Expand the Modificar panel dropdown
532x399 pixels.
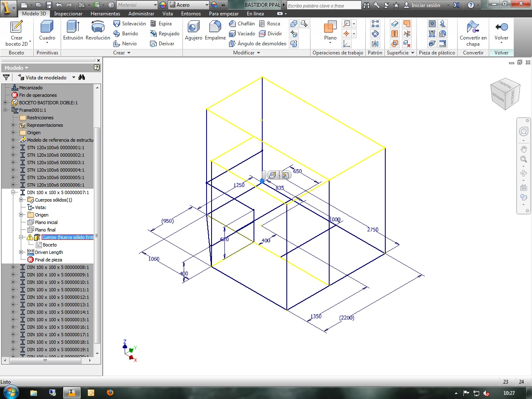click(x=259, y=53)
